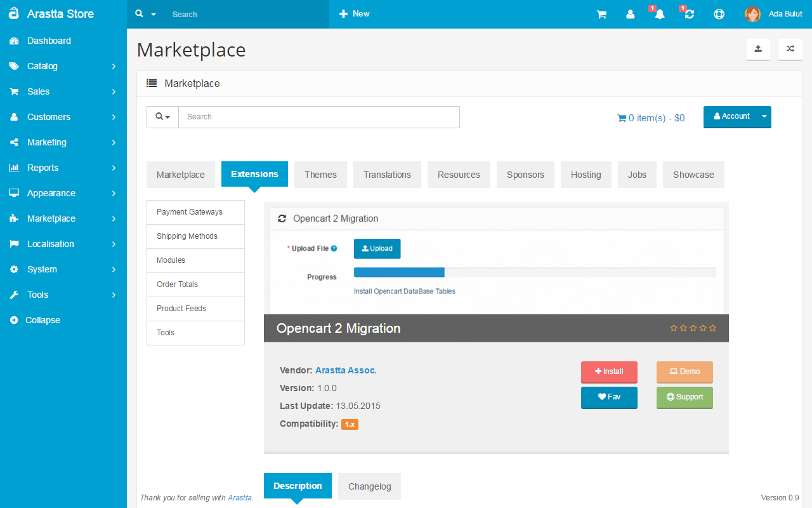Click the orange Demo button
The image size is (812, 508).
[684, 371]
